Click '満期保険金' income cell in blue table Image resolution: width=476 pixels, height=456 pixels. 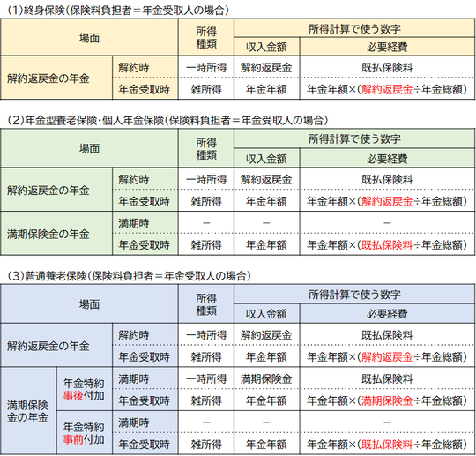click(x=266, y=379)
